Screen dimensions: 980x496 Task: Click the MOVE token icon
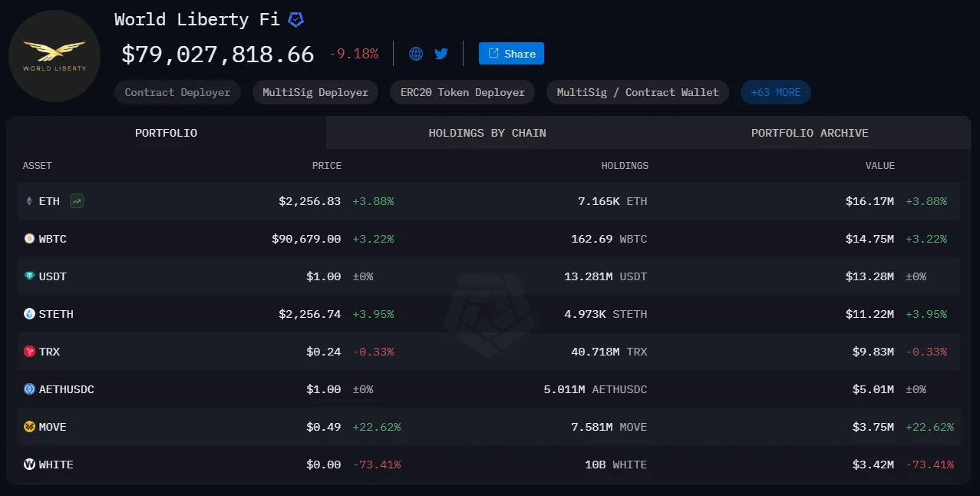[30, 427]
